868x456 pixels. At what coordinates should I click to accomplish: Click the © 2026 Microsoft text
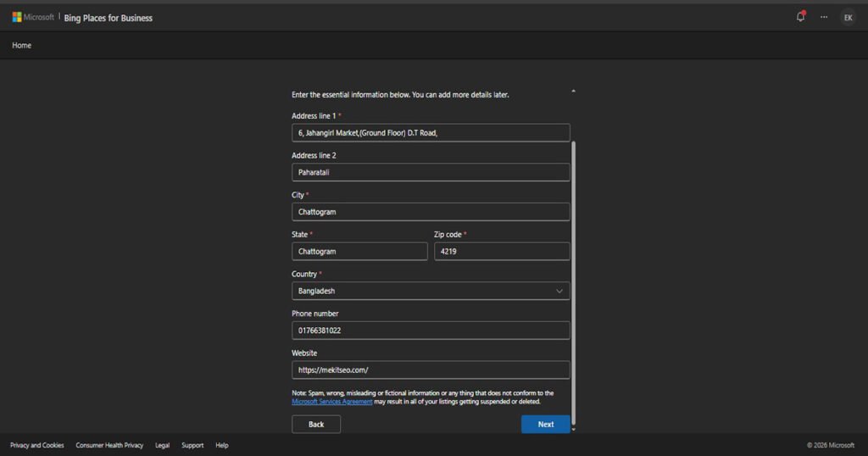point(831,445)
